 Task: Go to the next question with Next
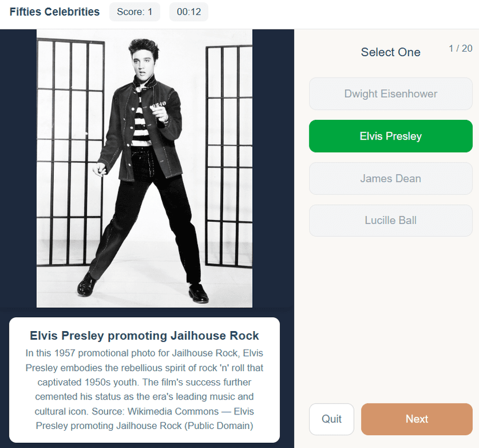[417, 419]
